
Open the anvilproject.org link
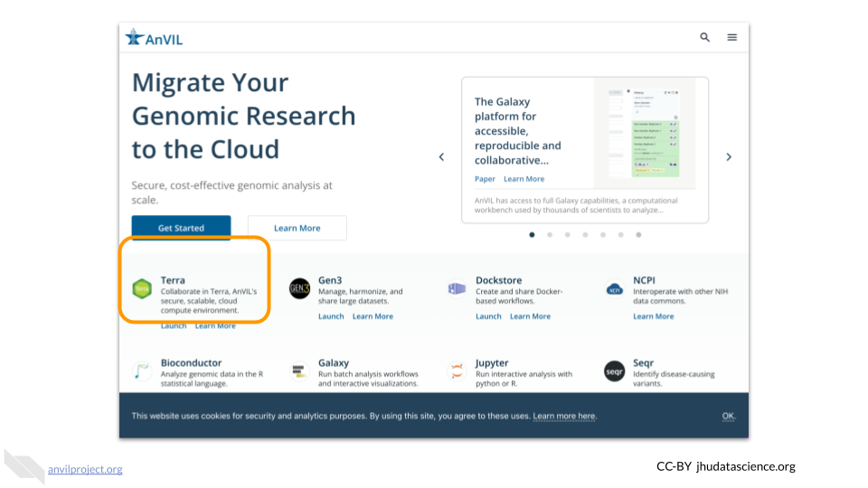pos(85,469)
